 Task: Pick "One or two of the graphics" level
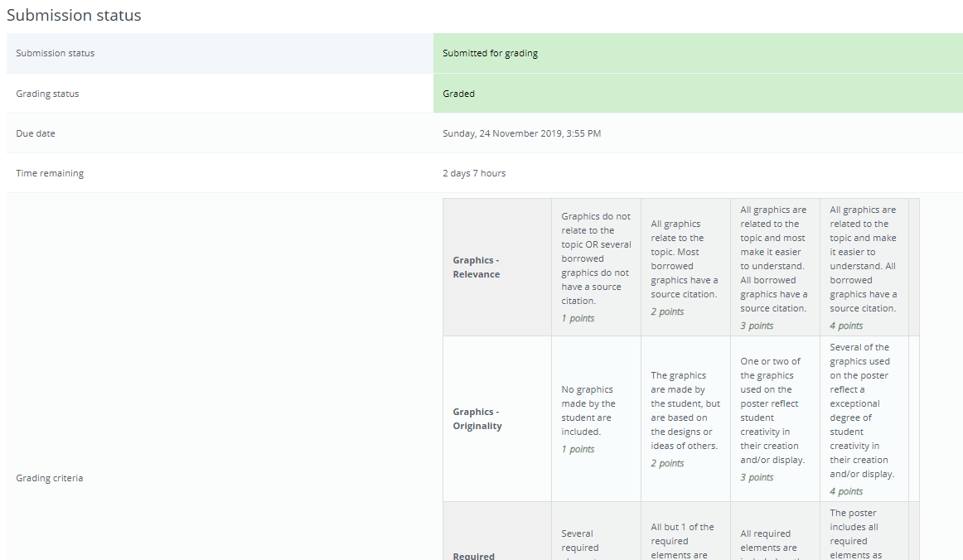pos(775,418)
